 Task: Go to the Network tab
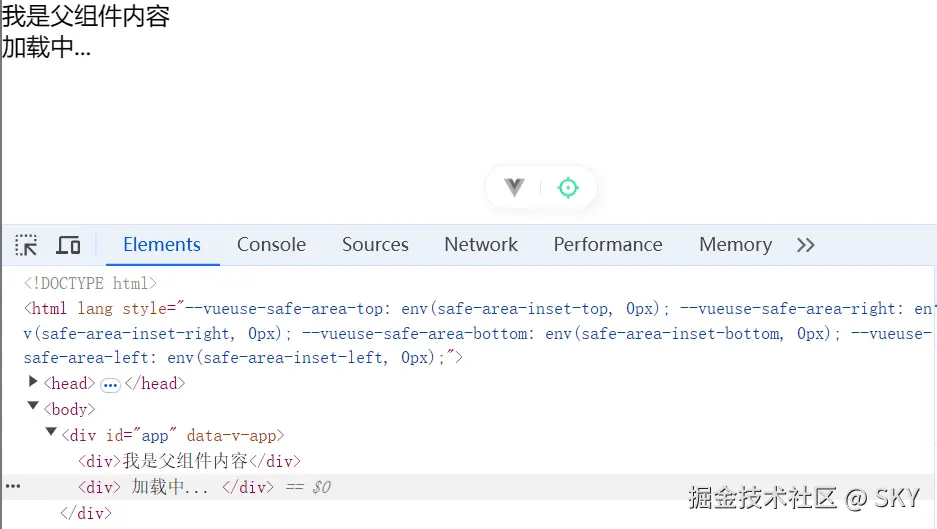pos(481,245)
